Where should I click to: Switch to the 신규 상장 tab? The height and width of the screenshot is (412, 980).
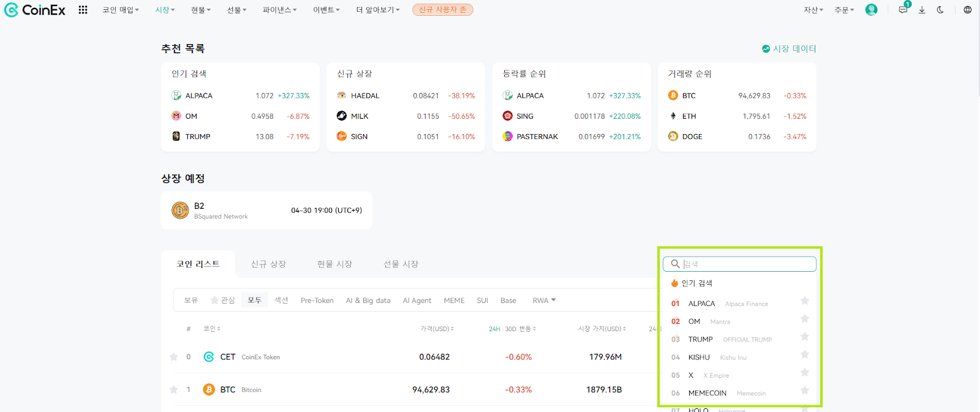pos(268,264)
